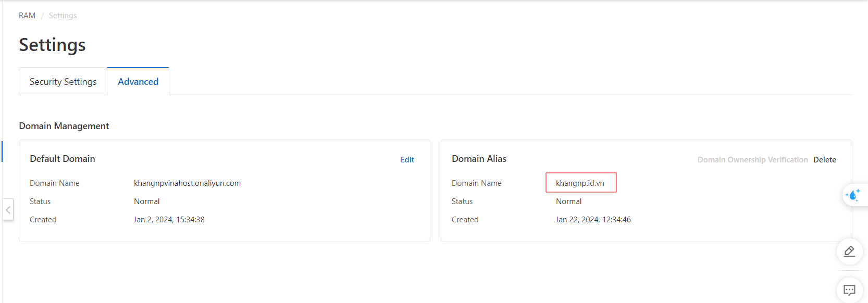Image resolution: width=868 pixels, height=303 pixels.
Task: Click the Domain Alias card title
Action: pyautogui.click(x=479, y=159)
